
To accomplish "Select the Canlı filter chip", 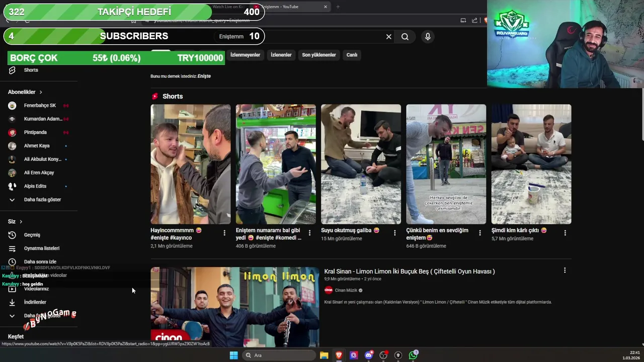I will 352,55.
